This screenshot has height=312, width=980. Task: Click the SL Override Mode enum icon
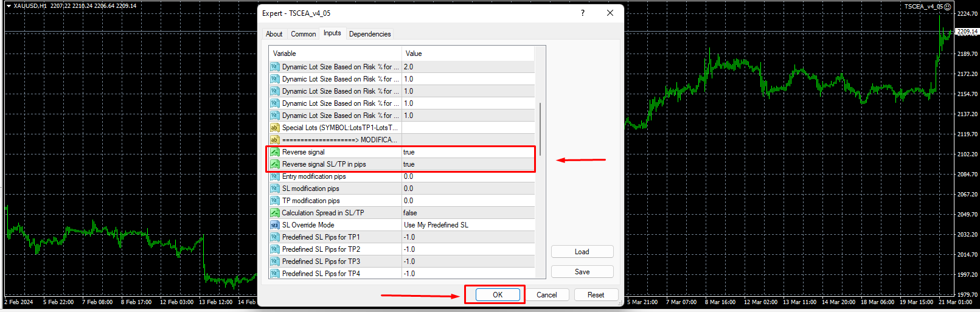tap(274, 225)
